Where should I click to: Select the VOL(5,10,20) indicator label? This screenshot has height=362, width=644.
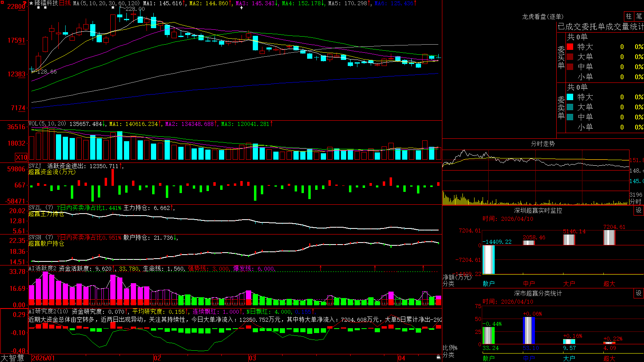47,124
